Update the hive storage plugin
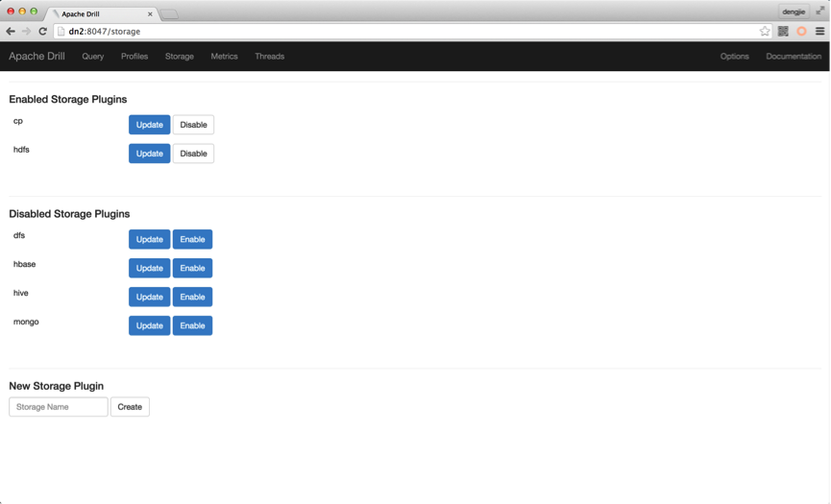831x504 pixels. 150,297
